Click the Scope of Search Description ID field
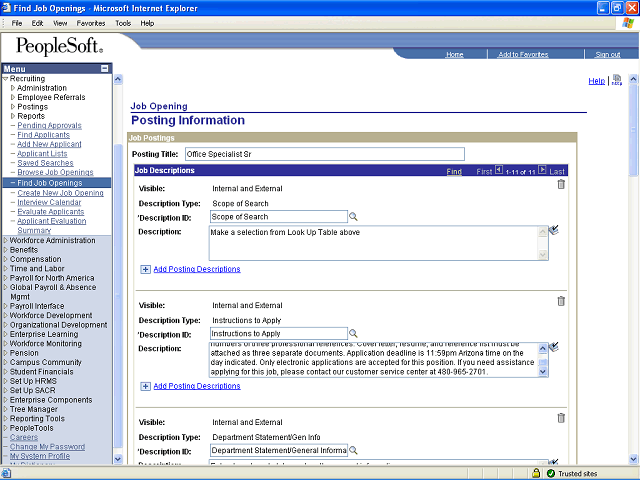640x480 pixels. coord(279,217)
